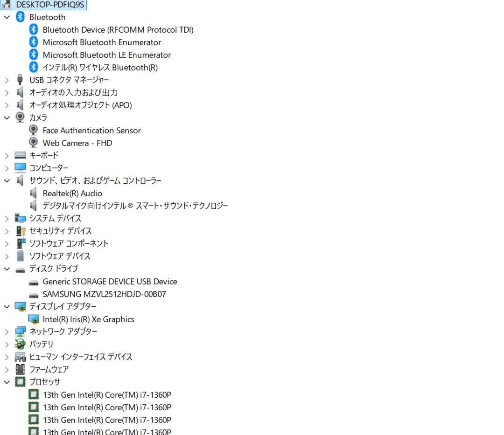Expand the キーボード category
Screen dimensions: 504x435
click(7, 155)
